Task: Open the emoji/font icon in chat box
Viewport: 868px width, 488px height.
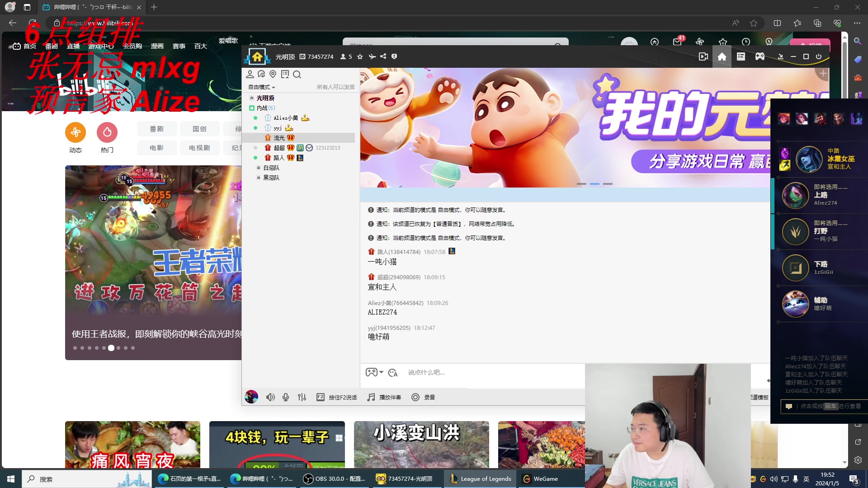Action: 392,372
